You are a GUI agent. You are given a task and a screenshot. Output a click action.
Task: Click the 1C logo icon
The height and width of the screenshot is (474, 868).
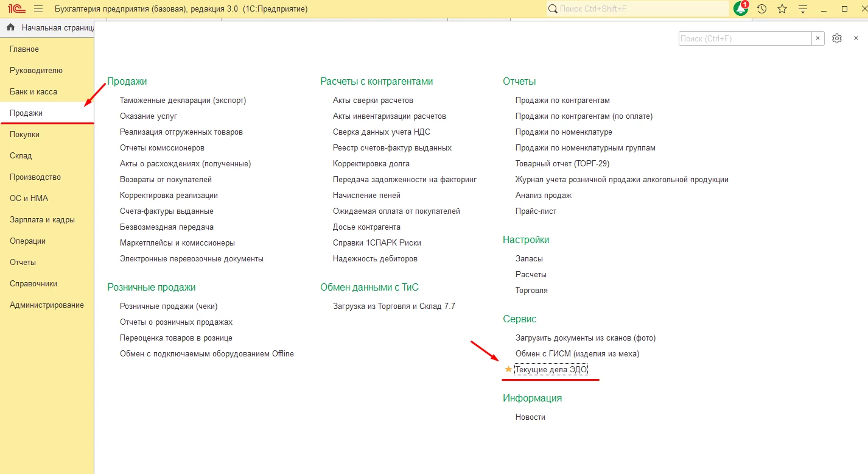[16, 9]
